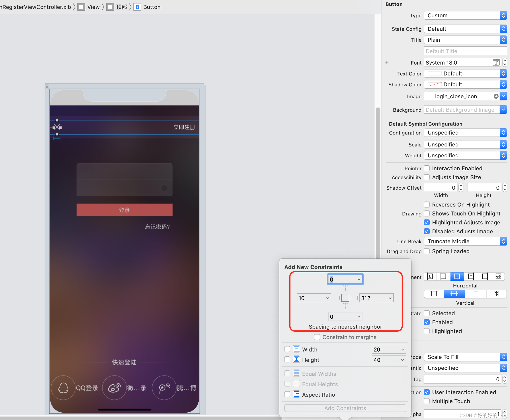Select the Title Plain menu item

click(465, 40)
